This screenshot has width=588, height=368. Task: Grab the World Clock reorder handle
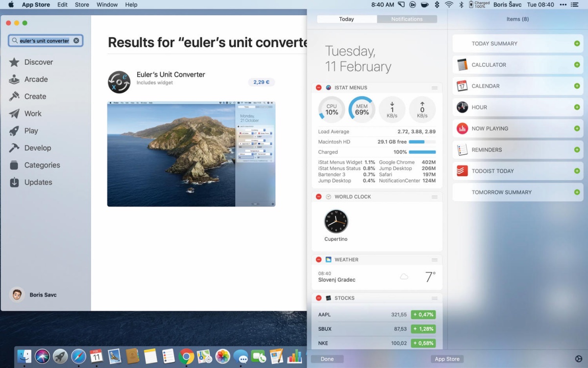point(434,197)
